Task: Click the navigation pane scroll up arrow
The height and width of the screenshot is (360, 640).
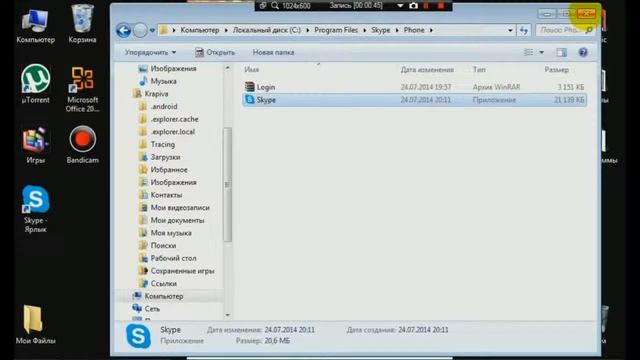Action: click(227, 68)
